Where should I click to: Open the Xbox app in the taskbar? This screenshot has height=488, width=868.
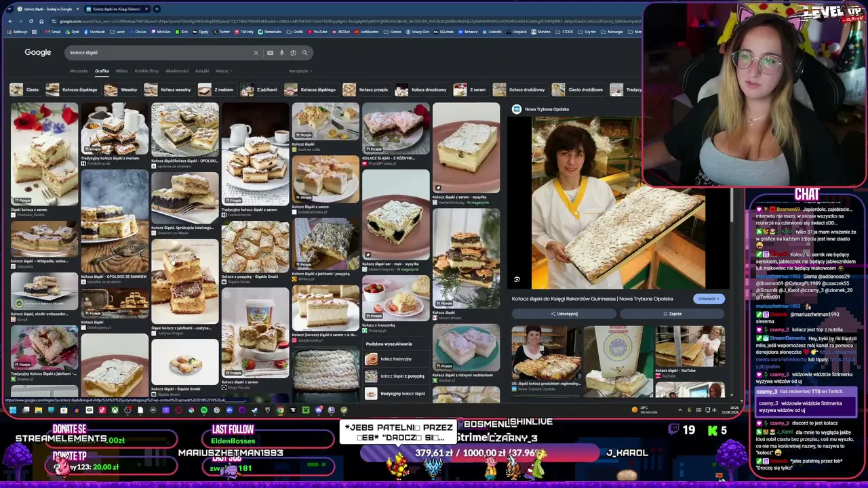click(x=115, y=410)
